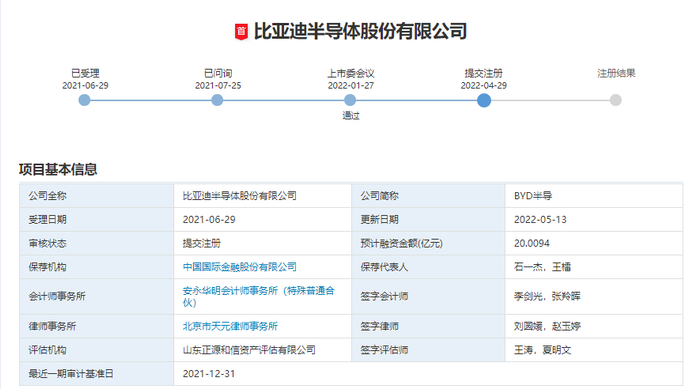
Task: Click the 签字会计师 label cell
Action: point(428,297)
